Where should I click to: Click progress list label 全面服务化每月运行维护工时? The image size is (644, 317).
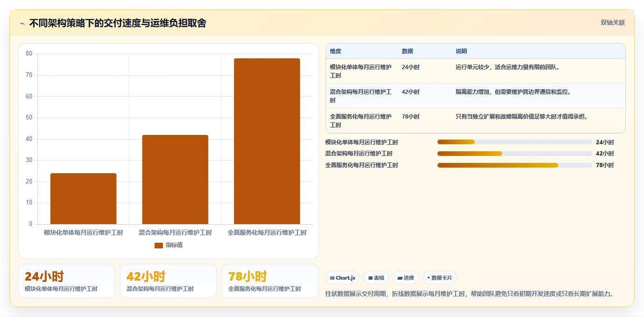point(362,165)
